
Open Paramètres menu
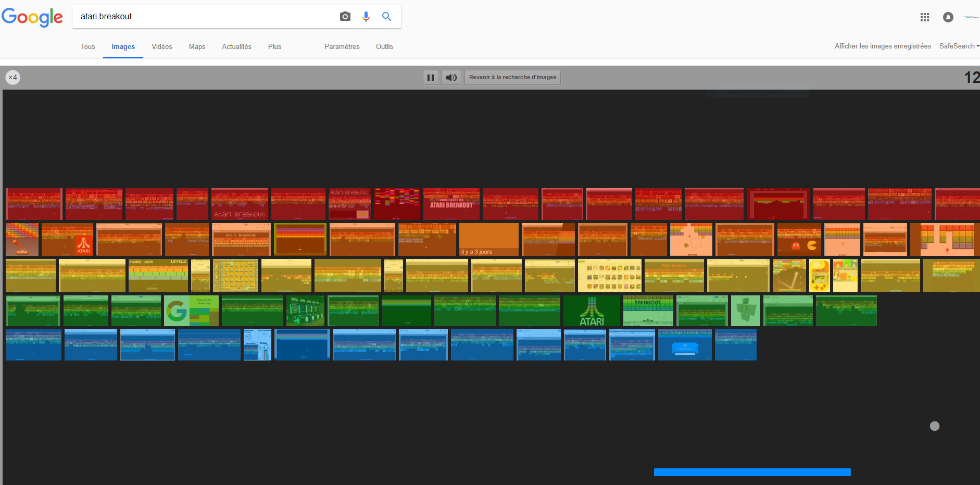[x=342, y=46]
